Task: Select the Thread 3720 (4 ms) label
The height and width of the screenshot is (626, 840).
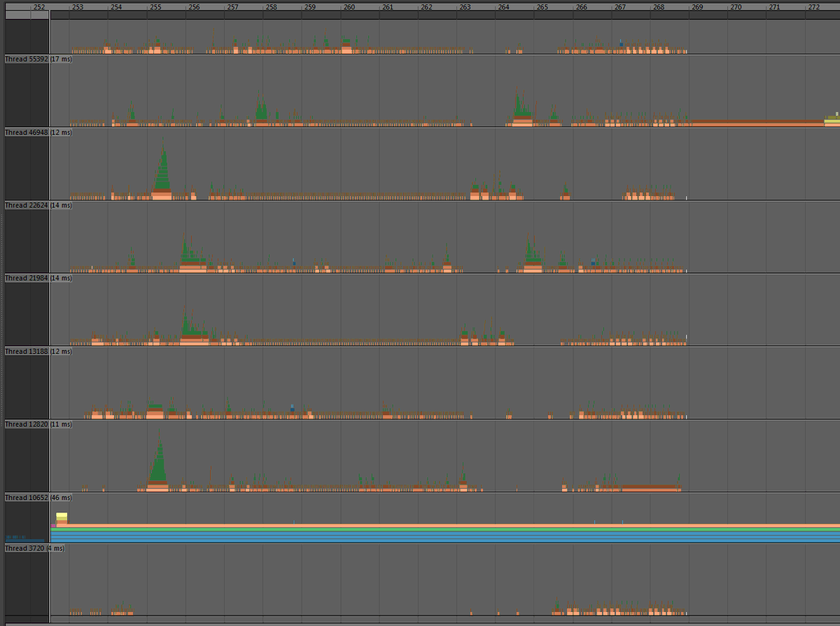Action: 34,548
